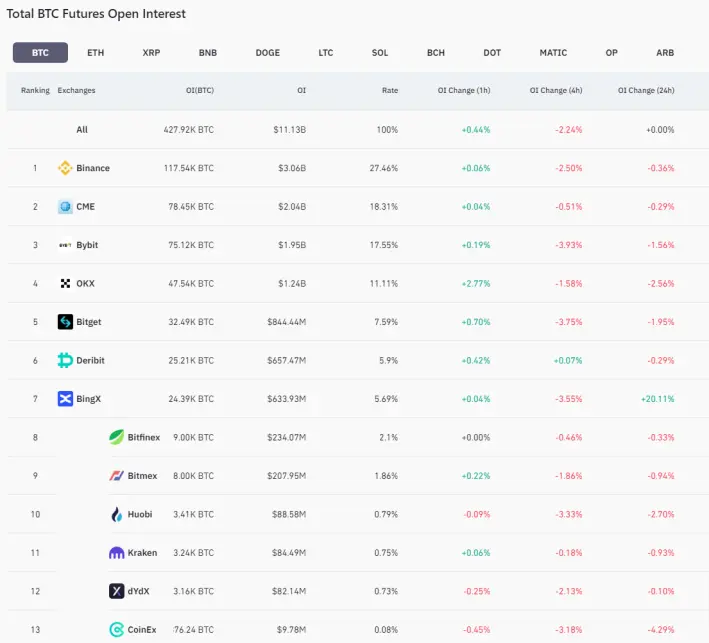The image size is (709, 643).
Task: Open the OKX exchange name
Action: [x=85, y=284]
